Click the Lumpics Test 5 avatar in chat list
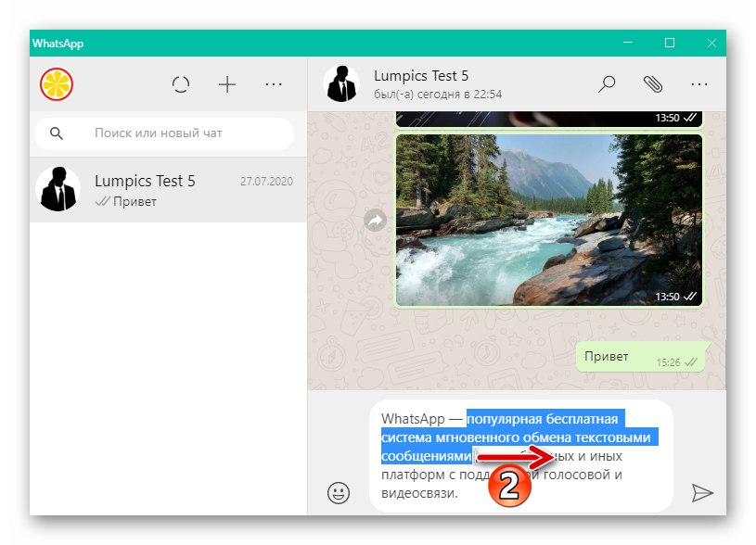756x545 pixels. point(58,189)
